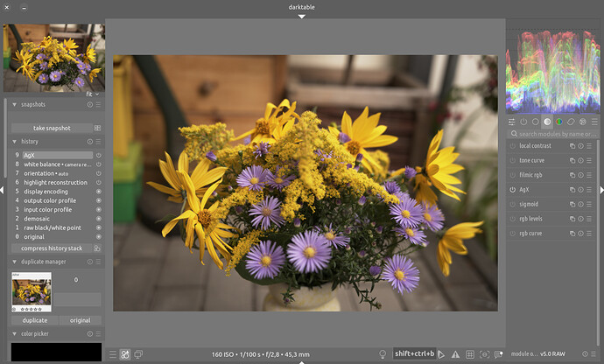This screenshot has width=604, height=364.
Task: Reset AgX module parameters
Action: tap(581, 190)
